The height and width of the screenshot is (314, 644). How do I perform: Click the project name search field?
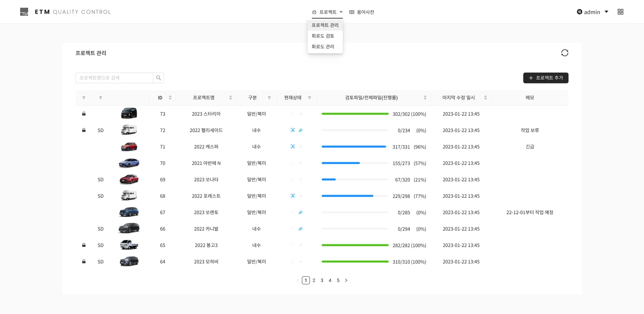pyautogui.click(x=114, y=78)
